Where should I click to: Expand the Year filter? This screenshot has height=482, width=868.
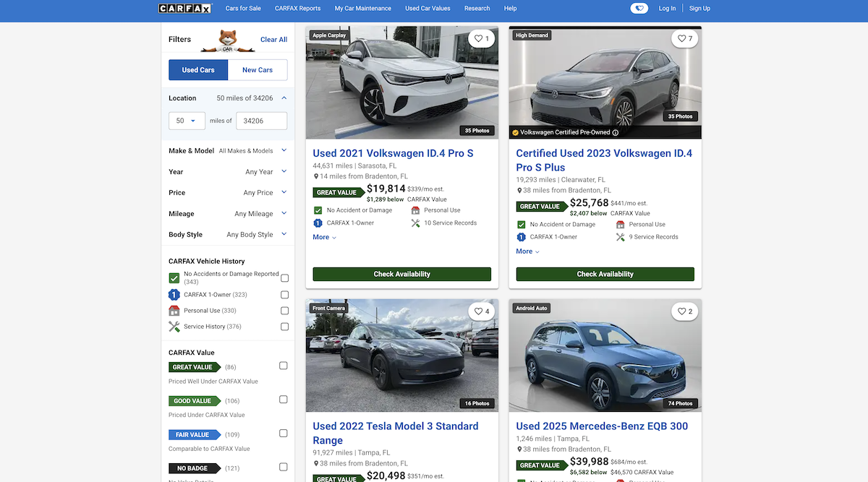tap(284, 171)
